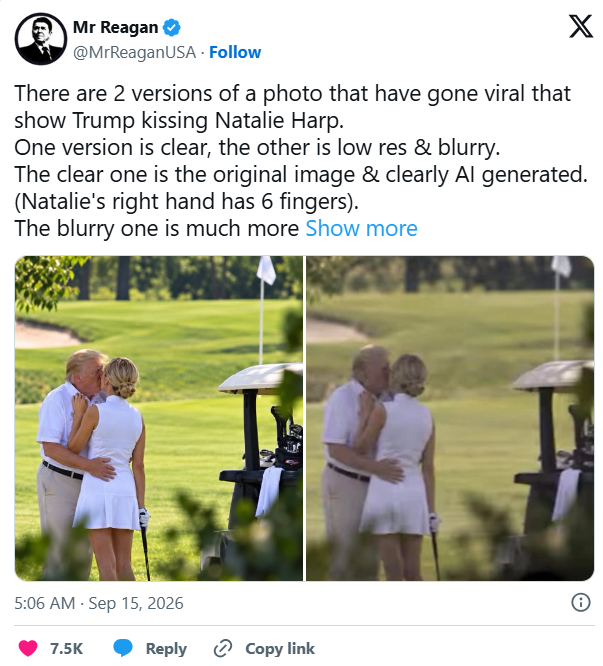Viewport: 603px width, 666px height.
Task: Click the 7.5K likes count
Action: 67,649
